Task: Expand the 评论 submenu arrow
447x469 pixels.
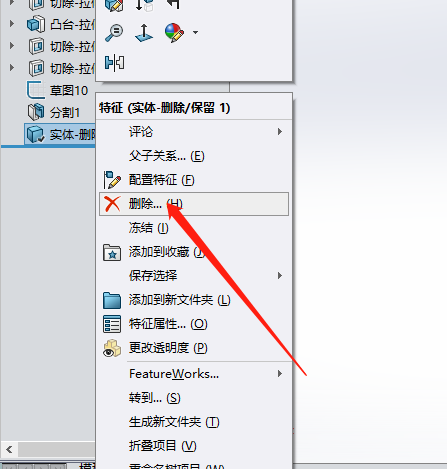Action: [280, 132]
